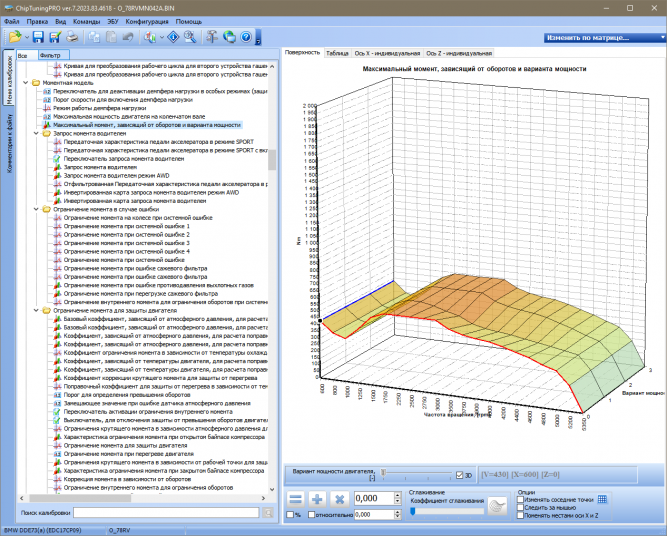Print using the printer toolbar icon
This screenshot has width=667, height=536.
(x=72, y=37)
